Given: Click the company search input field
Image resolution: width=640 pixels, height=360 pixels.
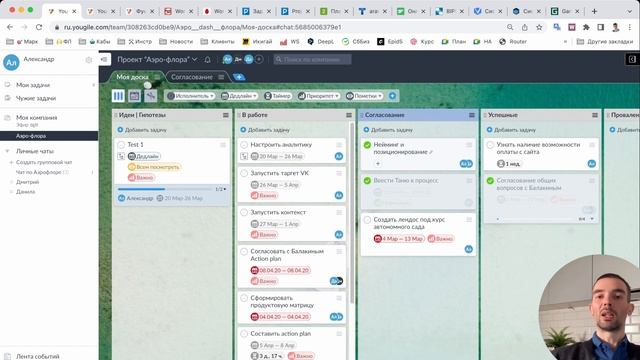Looking at the screenshot, I should [312, 60].
